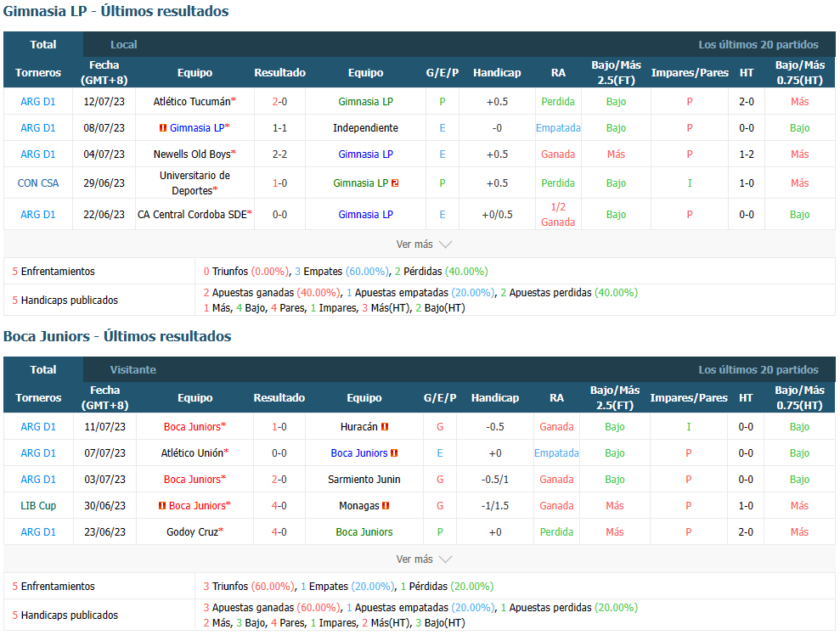Viewport: 840px width, 635px height.
Task: Click red card icon in Universitario de Deportes row
Action: (x=395, y=183)
